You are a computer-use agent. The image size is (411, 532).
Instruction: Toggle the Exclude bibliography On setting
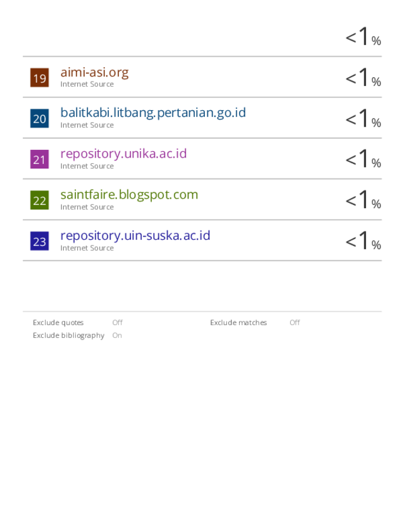(x=117, y=335)
